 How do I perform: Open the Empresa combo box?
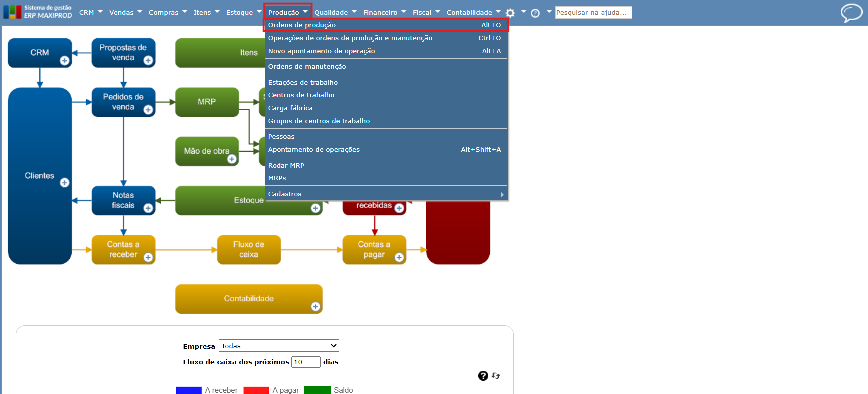(x=279, y=346)
